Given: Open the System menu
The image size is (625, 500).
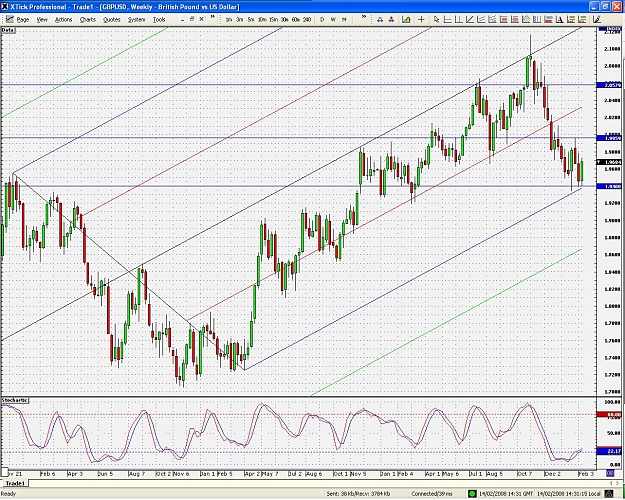Looking at the screenshot, I should tap(136, 19).
